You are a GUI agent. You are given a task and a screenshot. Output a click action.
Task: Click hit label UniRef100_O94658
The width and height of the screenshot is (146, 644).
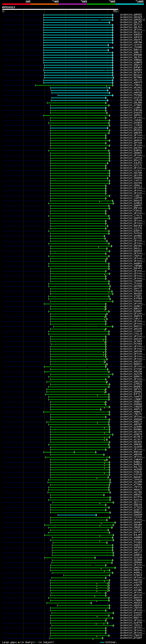[x=131, y=178]
